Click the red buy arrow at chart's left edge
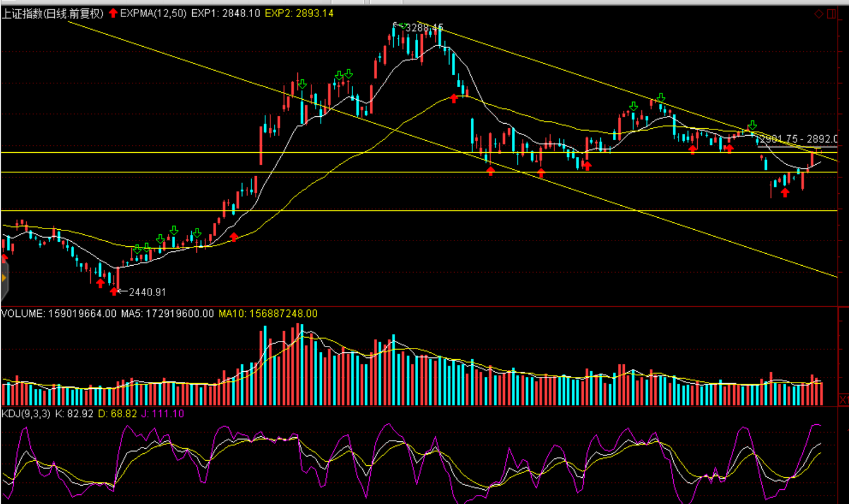The width and height of the screenshot is (849, 504). pos(4,257)
